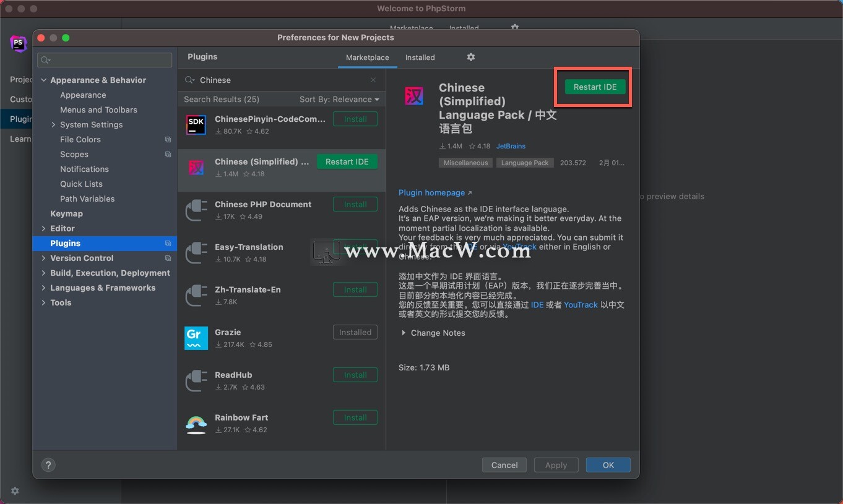Expand Change Notes disclosure

[x=404, y=333]
